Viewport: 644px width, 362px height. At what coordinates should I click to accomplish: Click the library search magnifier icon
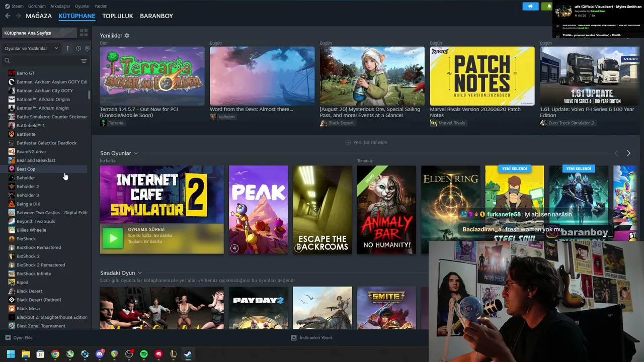(x=8, y=61)
